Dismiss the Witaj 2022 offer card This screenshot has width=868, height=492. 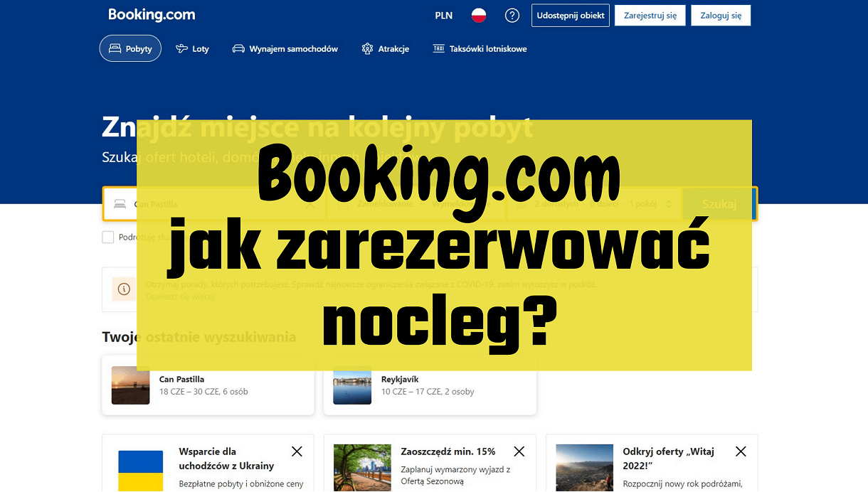click(741, 451)
